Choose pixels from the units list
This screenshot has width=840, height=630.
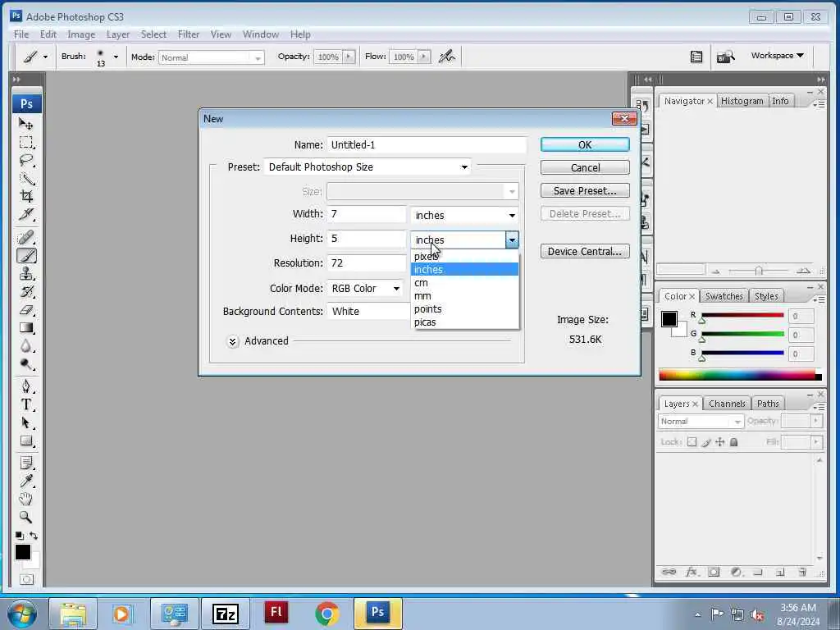pyautogui.click(x=465, y=256)
